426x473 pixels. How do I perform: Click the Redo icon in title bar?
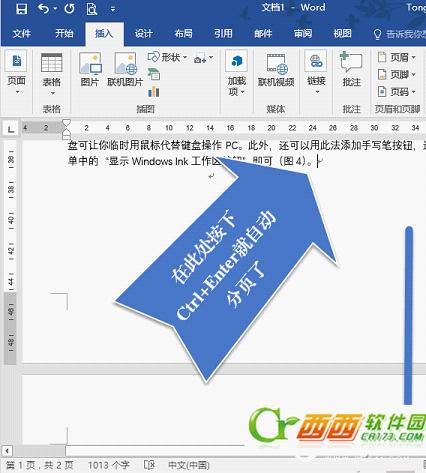point(69,9)
